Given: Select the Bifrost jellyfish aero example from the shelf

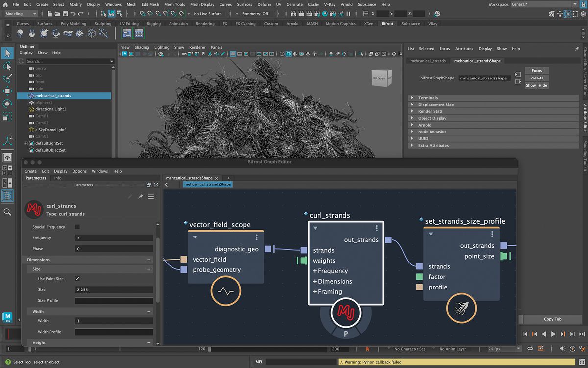Looking at the screenshot, I should pyautogui.click(x=20, y=33).
